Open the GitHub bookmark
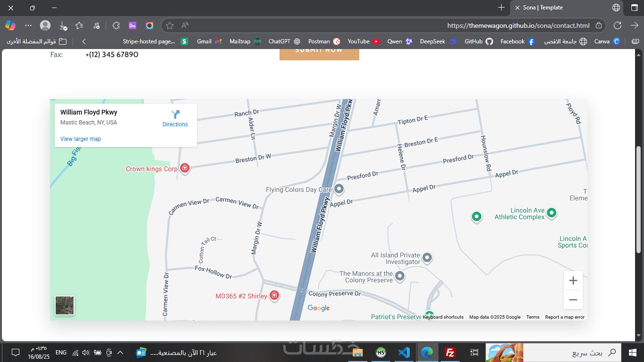This screenshot has width=644, height=362. (479, 41)
